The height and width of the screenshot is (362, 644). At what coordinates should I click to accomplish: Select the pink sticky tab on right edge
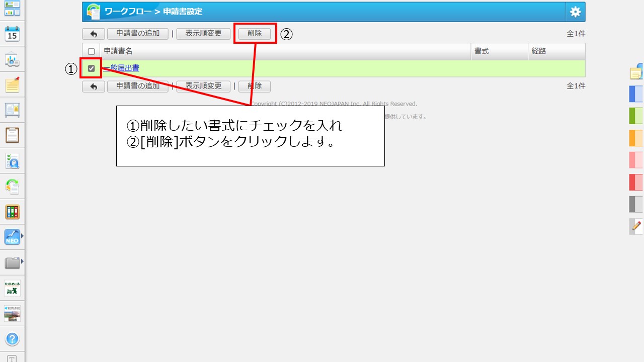click(x=636, y=160)
